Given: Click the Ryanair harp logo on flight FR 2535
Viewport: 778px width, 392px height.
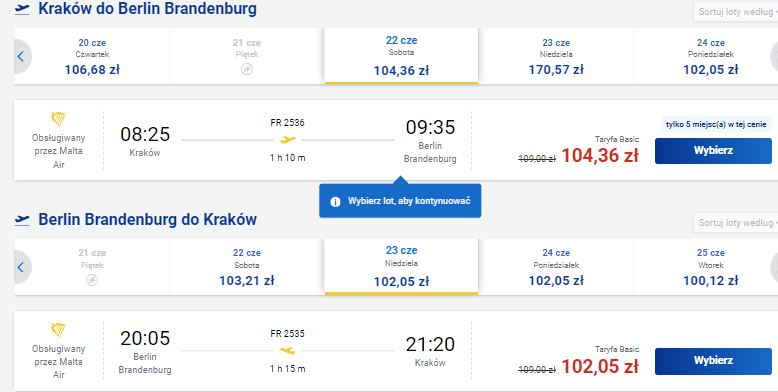Looking at the screenshot, I should pyautogui.click(x=59, y=330).
